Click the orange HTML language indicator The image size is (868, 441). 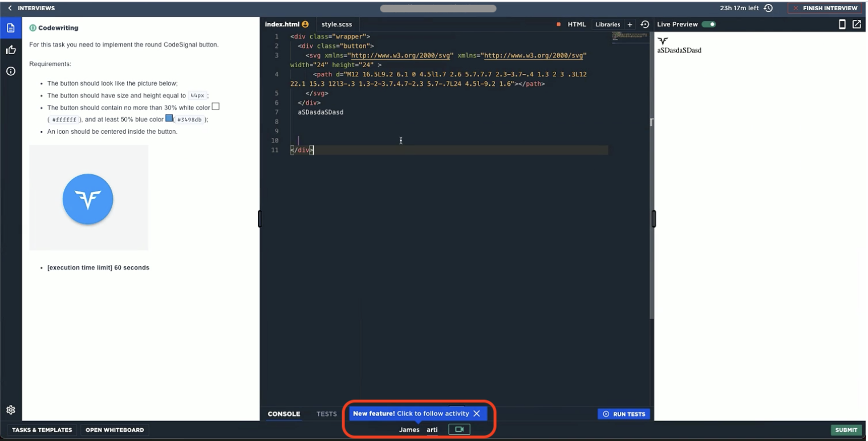558,24
